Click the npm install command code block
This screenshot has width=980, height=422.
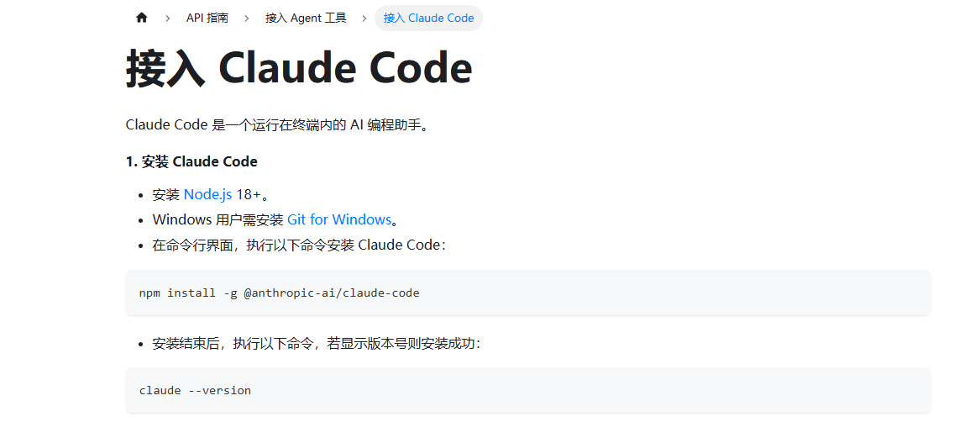click(x=527, y=293)
